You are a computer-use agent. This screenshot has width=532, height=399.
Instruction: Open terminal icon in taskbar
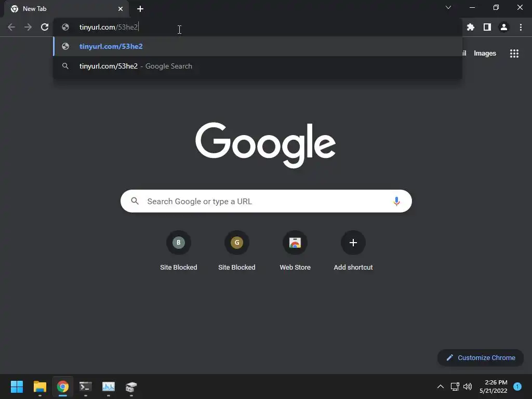click(x=86, y=387)
